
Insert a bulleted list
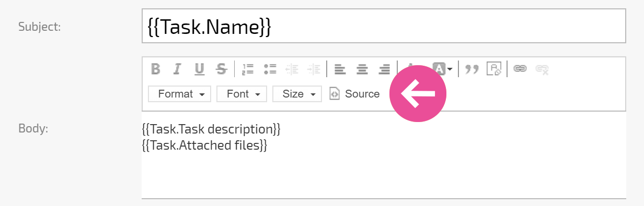(270, 69)
